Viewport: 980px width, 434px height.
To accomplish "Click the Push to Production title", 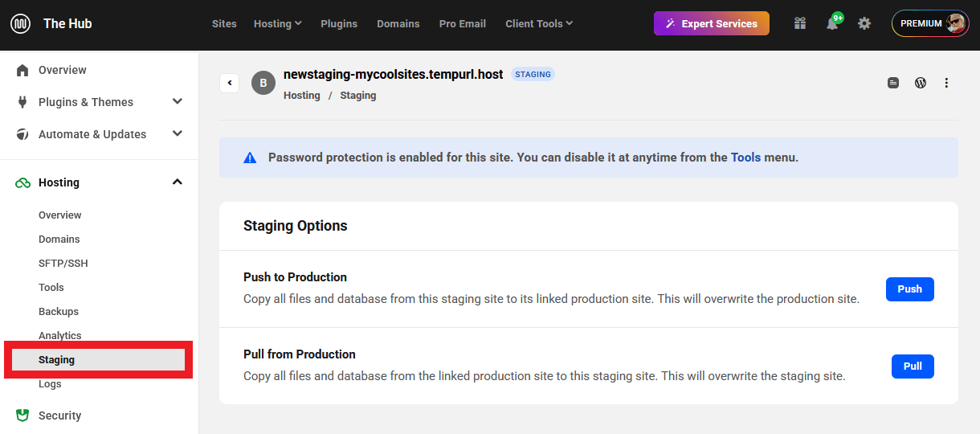I will point(295,277).
